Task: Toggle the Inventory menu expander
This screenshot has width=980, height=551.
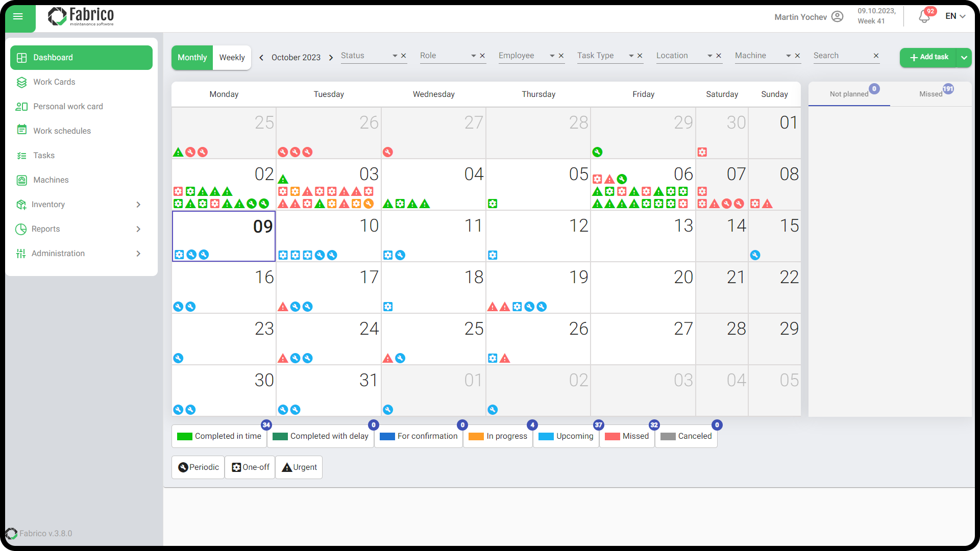Action: point(139,205)
